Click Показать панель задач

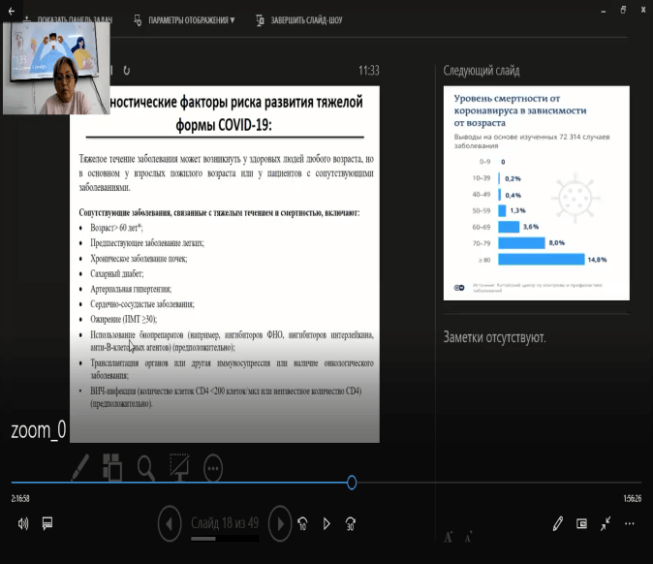tap(71, 19)
